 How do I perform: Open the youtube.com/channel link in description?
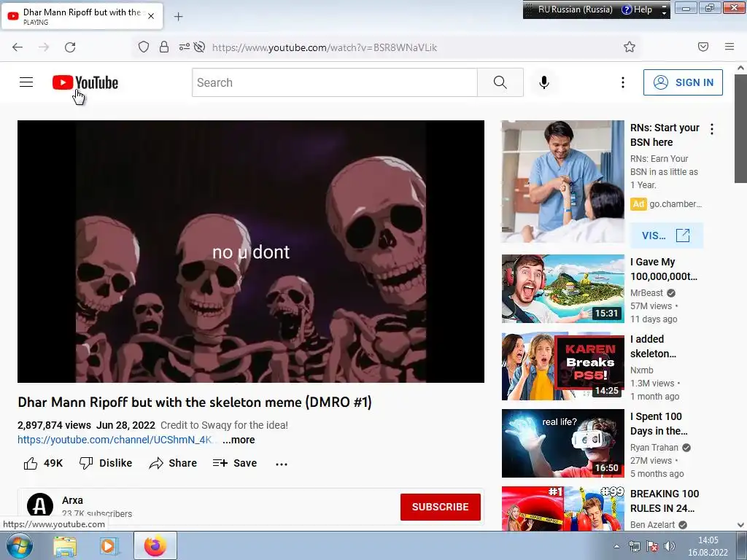(115, 440)
